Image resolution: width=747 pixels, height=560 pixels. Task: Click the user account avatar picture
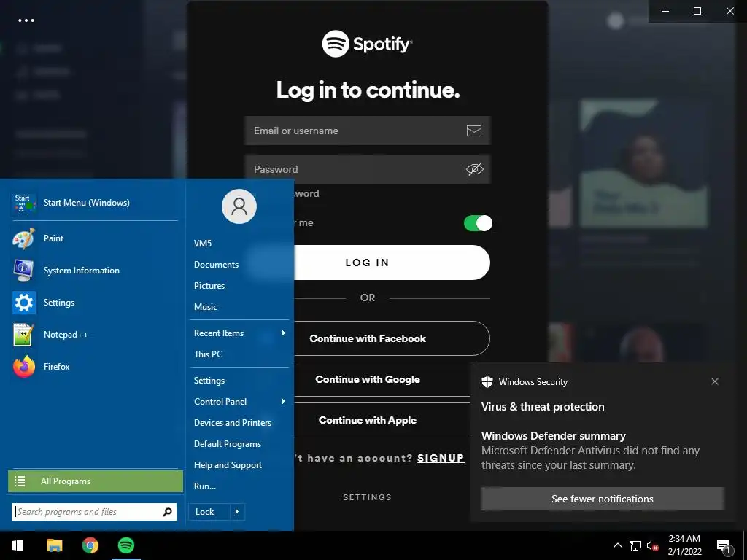(239, 206)
